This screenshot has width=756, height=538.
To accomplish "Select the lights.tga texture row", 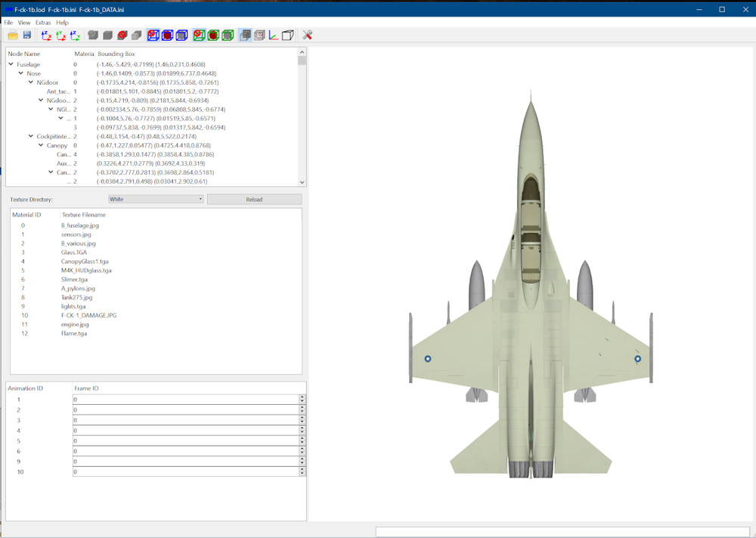I will tap(156, 306).
